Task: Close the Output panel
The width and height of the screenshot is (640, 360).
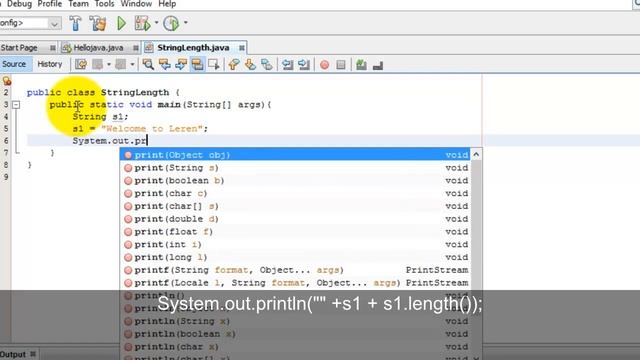Action: [33, 354]
